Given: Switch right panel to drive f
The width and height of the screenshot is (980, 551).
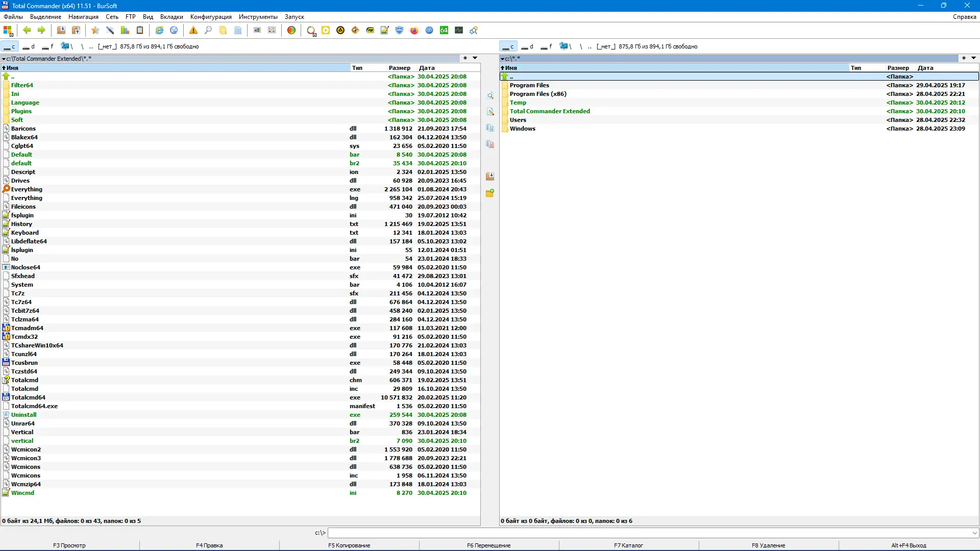Looking at the screenshot, I should pyautogui.click(x=547, y=46).
